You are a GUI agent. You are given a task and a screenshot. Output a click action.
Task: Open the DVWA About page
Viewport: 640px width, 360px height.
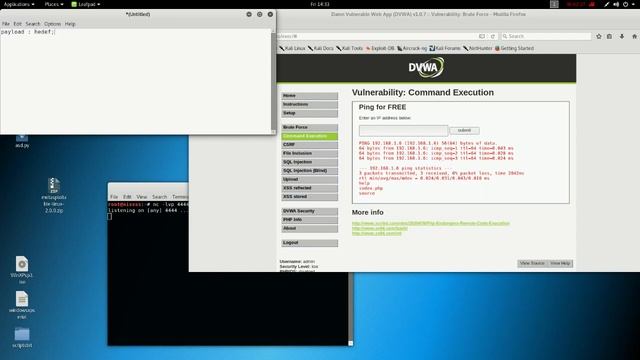(x=309, y=229)
